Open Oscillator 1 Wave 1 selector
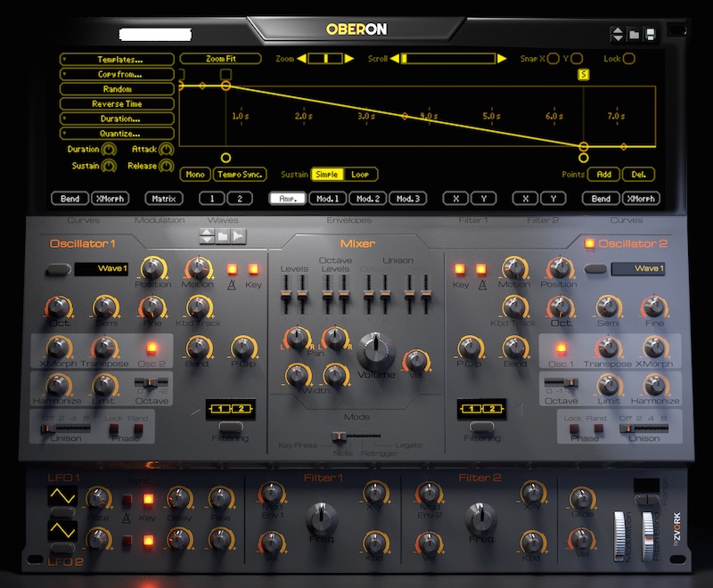The height and width of the screenshot is (588, 713). pyautogui.click(x=101, y=268)
